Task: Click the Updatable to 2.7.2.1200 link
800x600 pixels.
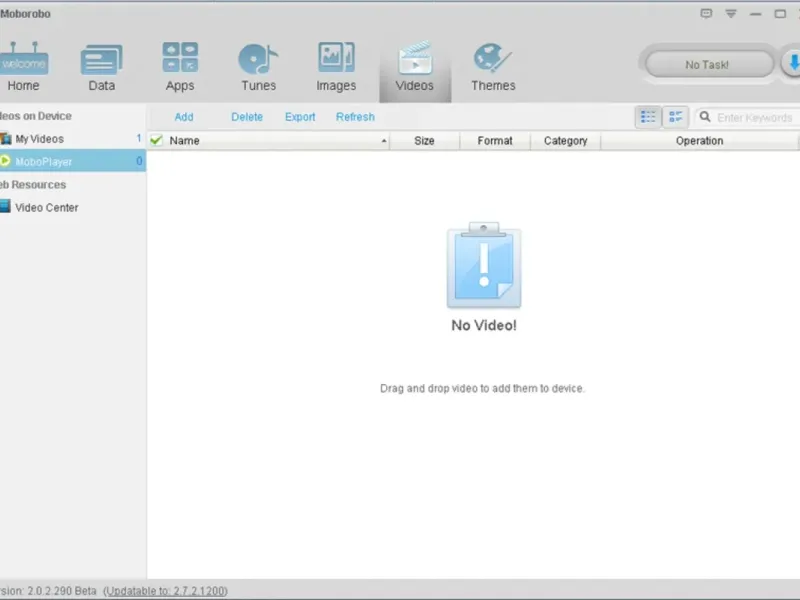Action: pyautogui.click(x=166, y=591)
